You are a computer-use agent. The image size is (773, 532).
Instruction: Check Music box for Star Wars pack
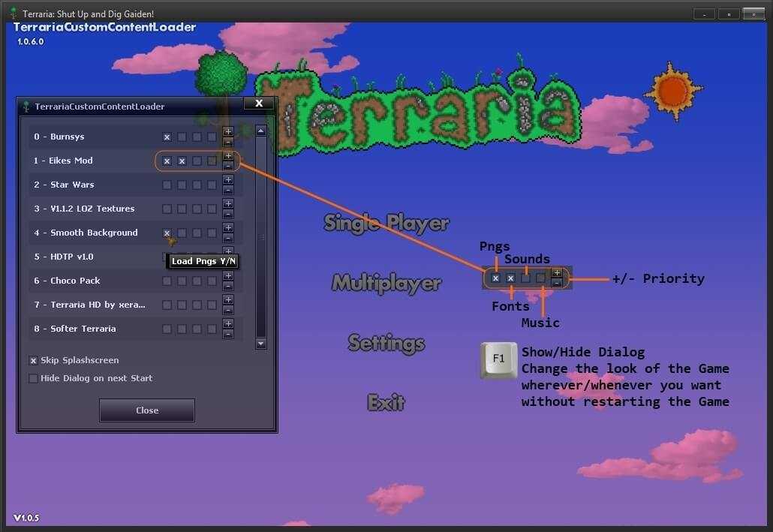point(212,185)
